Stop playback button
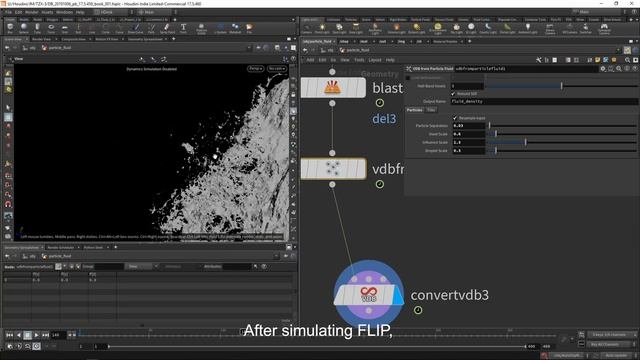Viewport: 640px width, 360px height. (x=27, y=335)
